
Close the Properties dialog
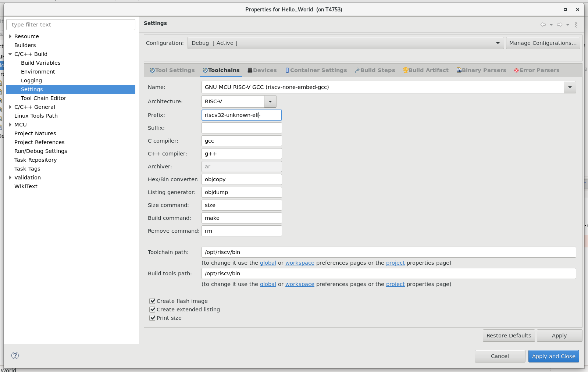(578, 10)
